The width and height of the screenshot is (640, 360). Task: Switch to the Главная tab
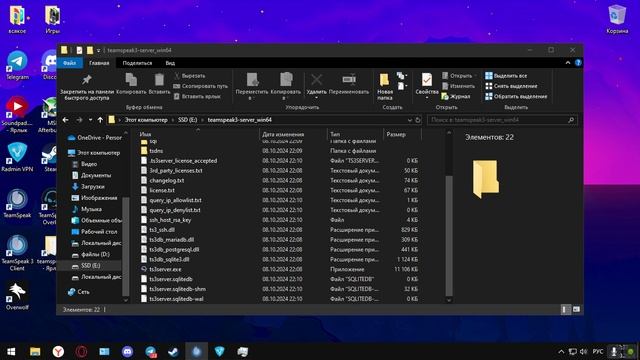(99, 63)
